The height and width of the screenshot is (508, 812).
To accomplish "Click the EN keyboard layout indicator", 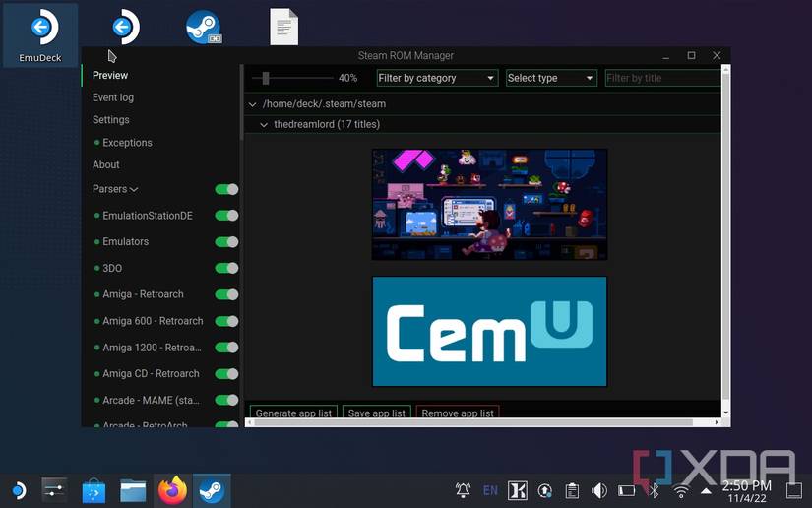I will pyautogui.click(x=490, y=490).
